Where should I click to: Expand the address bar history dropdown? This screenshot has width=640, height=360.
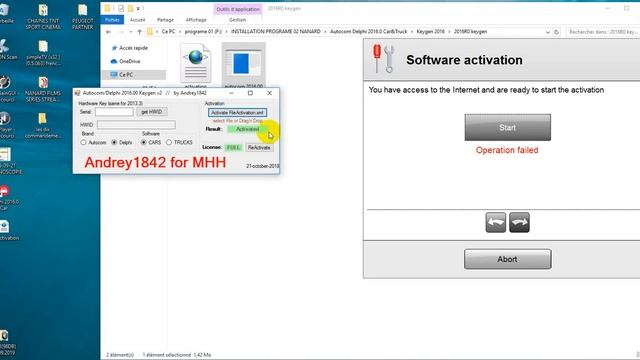(x=548, y=32)
